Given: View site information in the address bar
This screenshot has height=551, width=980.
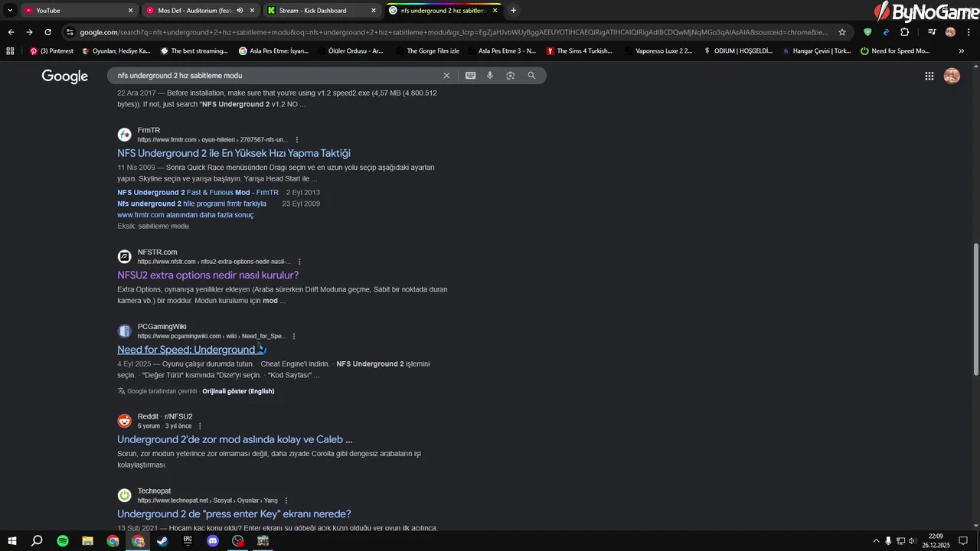Looking at the screenshot, I should tap(70, 32).
